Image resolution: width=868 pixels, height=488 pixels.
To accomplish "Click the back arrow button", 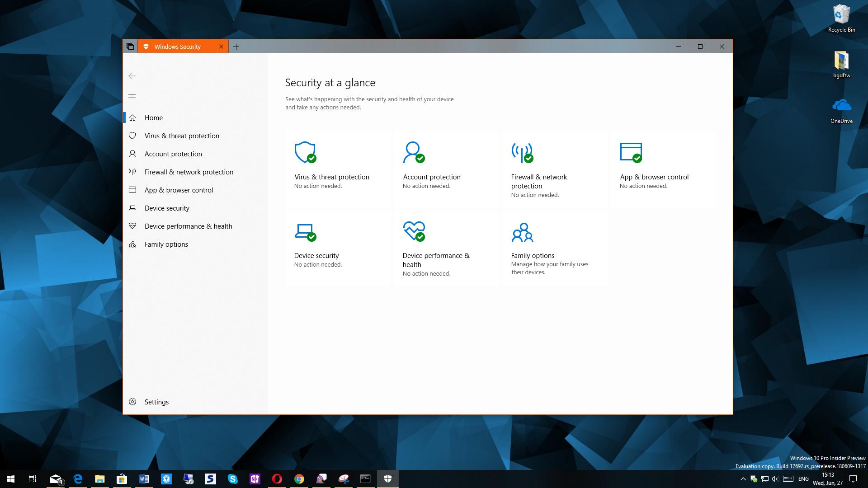I will [132, 76].
